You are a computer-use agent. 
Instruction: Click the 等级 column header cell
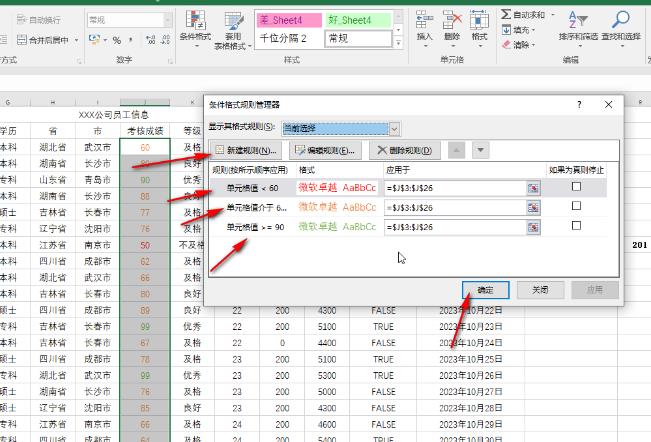[192, 131]
